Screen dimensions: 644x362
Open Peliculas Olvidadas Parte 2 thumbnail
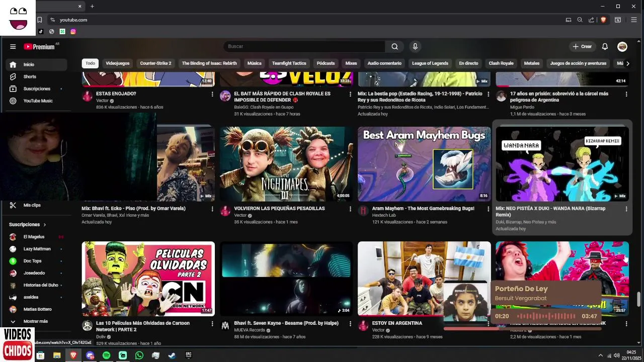pos(148,279)
